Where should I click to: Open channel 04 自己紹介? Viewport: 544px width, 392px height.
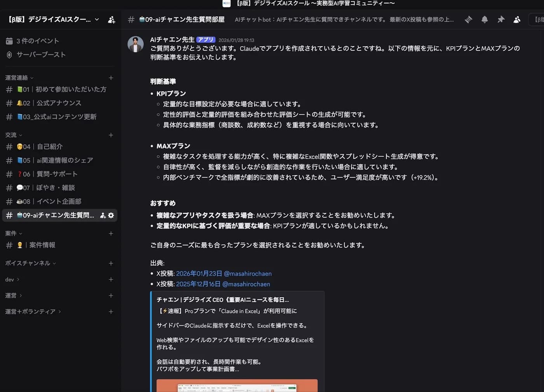click(x=60, y=147)
